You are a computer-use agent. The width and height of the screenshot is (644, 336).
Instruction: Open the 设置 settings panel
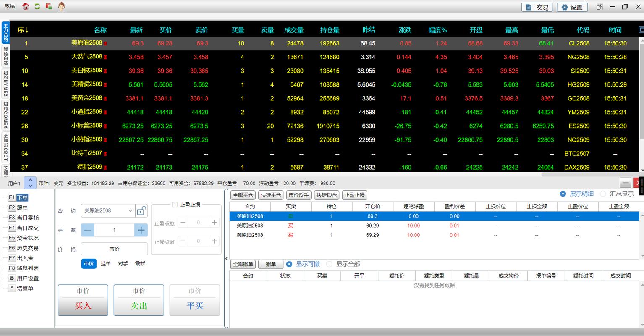pyautogui.click(x=572, y=7)
